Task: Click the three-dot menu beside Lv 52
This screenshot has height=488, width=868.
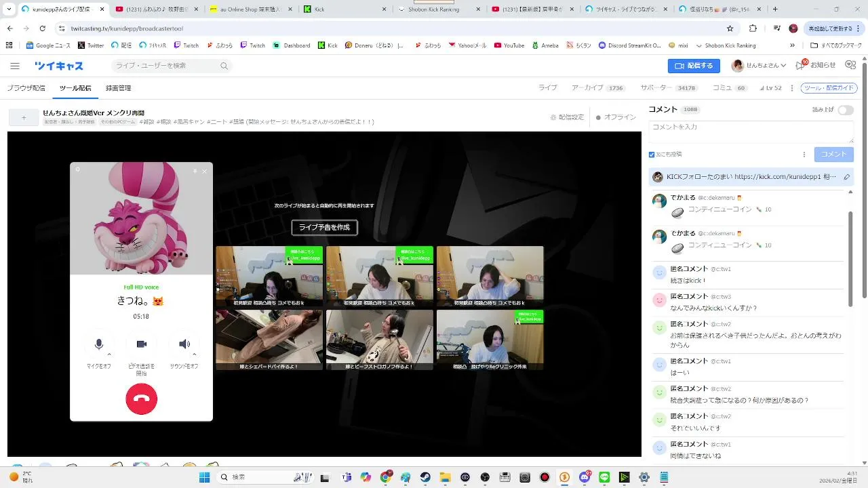Action: coord(792,88)
